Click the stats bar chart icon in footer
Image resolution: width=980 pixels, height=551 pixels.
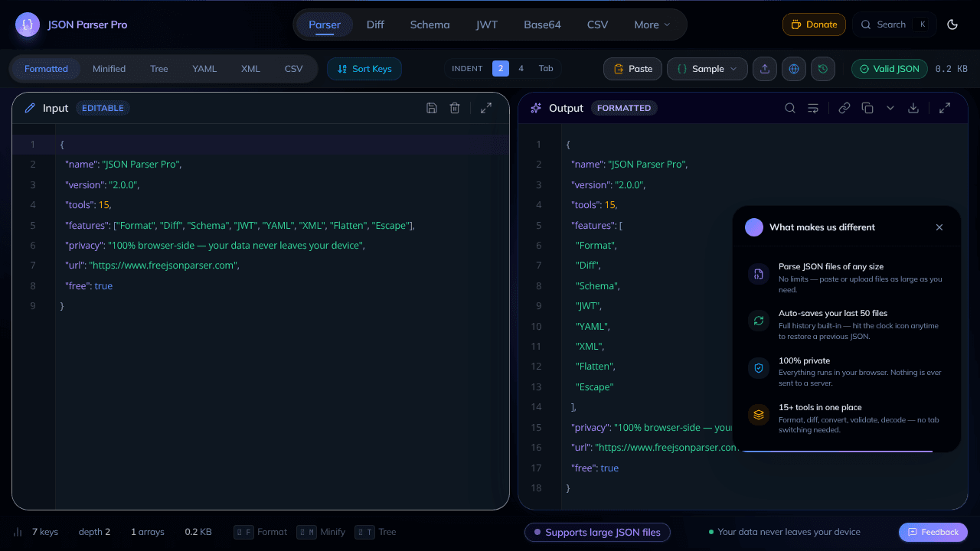pyautogui.click(x=18, y=532)
